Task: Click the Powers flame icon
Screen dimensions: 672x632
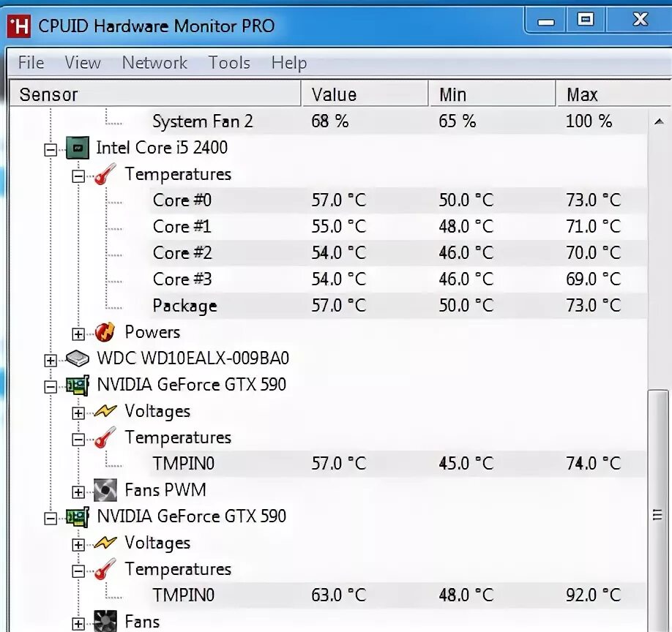Action: click(x=105, y=332)
